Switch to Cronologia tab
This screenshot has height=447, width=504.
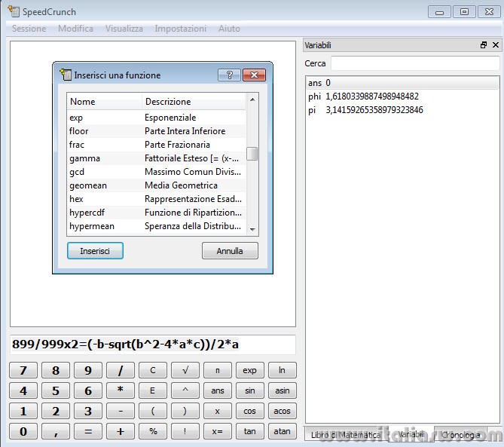click(x=460, y=435)
